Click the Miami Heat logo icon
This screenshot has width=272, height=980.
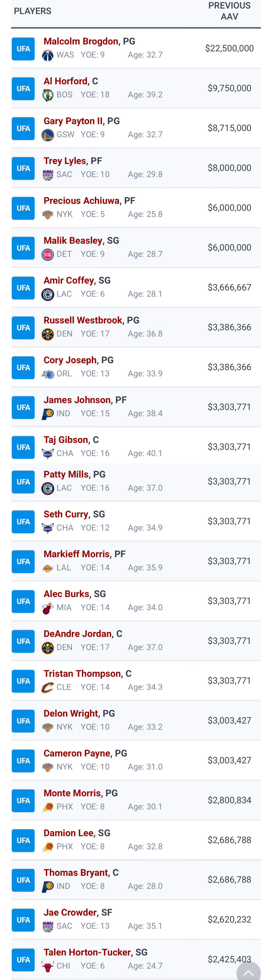(x=48, y=608)
